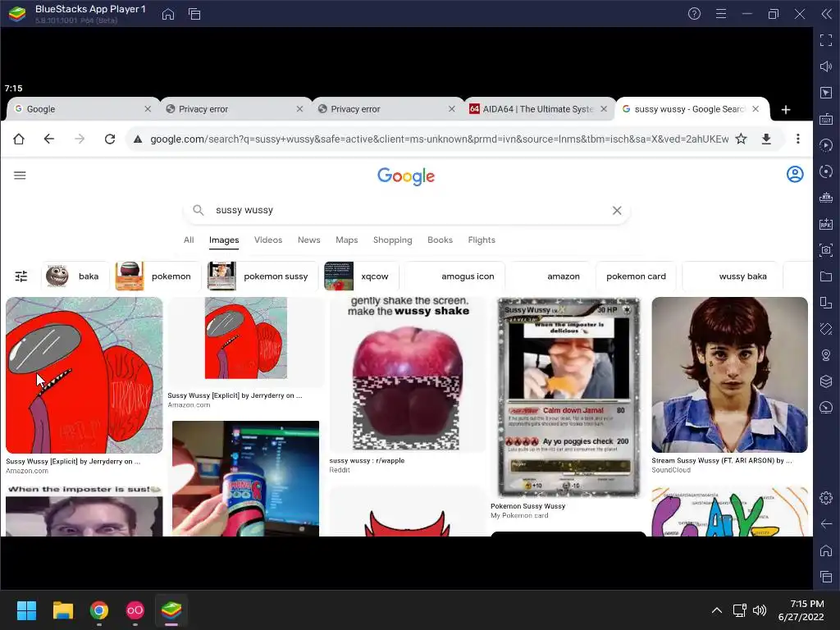Open set location pin icon in sidebar

[826, 354]
